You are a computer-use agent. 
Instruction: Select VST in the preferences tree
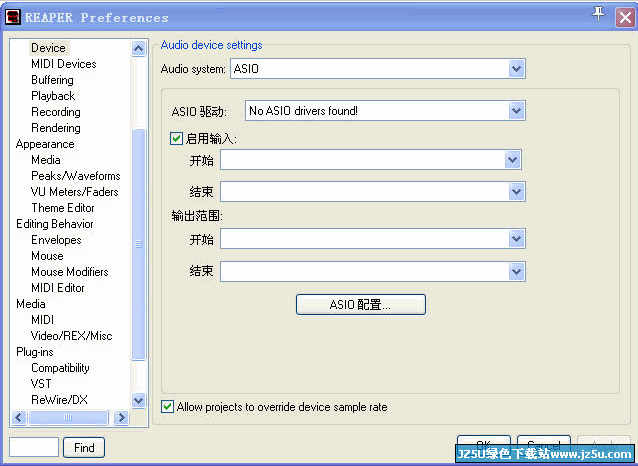[x=41, y=384]
